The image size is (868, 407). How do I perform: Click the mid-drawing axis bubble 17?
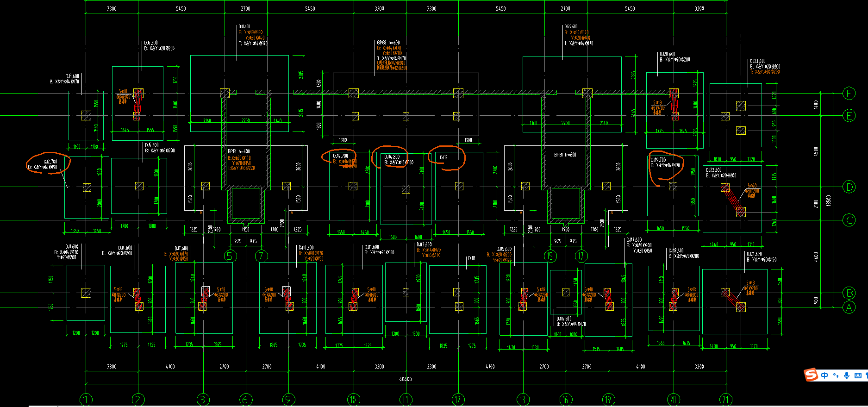[581, 256]
